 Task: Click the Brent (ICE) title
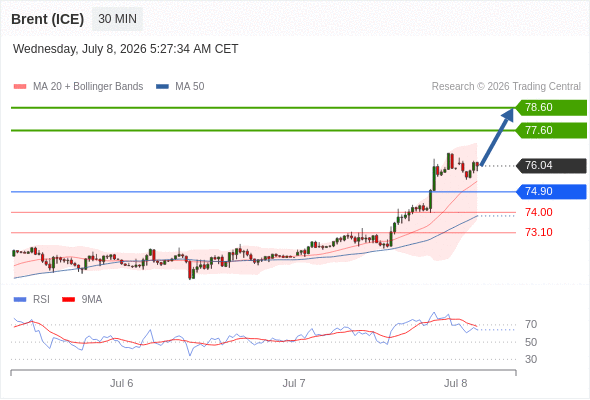pos(47,19)
